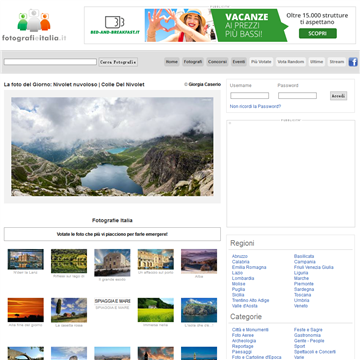The image size is (360, 360).
Task: Open the Ultime menu item
Action: point(316,62)
